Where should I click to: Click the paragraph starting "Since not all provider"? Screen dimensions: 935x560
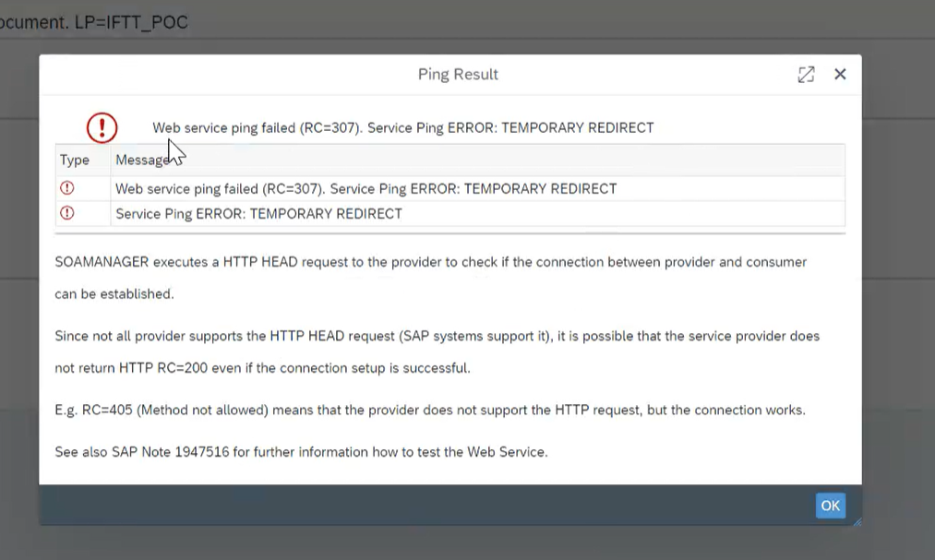(437, 336)
